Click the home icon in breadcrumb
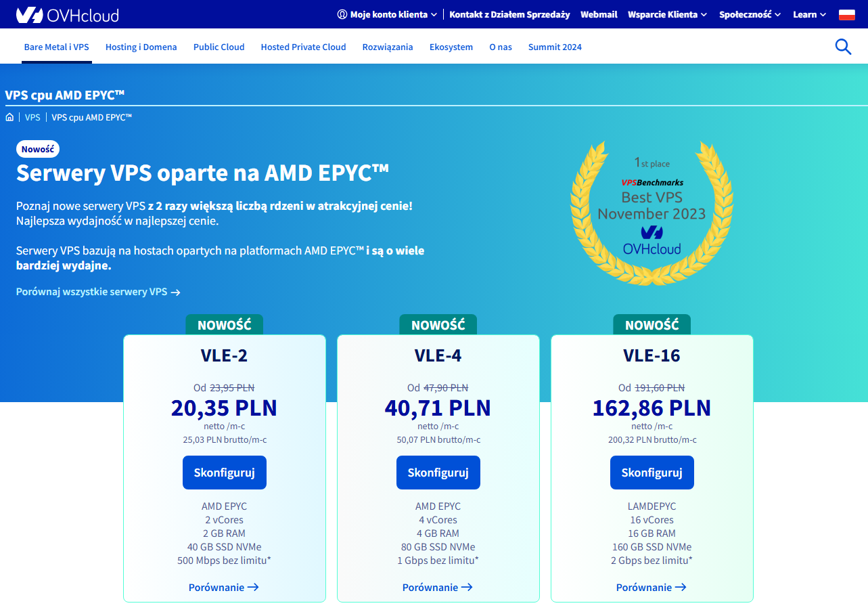Image resolution: width=868 pixels, height=612 pixels. point(9,117)
